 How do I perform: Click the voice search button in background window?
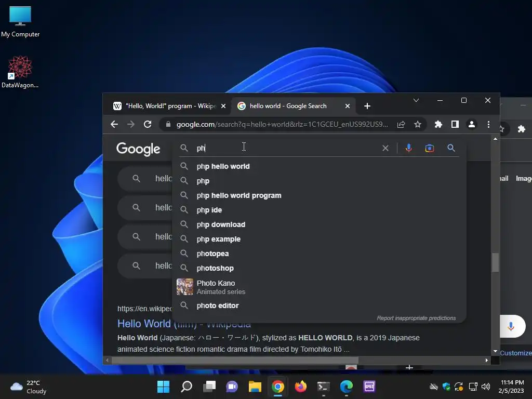pyautogui.click(x=511, y=326)
